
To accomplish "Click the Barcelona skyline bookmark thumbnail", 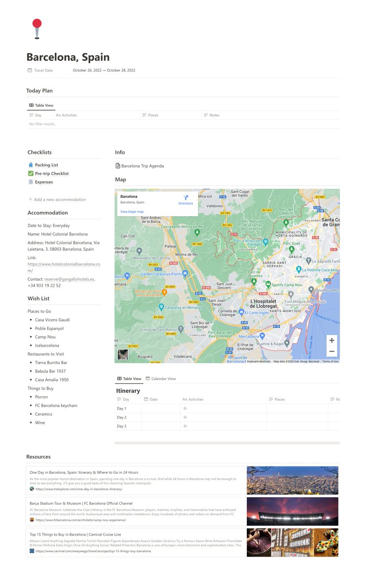I will pyautogui.click(x=292, y=480).
